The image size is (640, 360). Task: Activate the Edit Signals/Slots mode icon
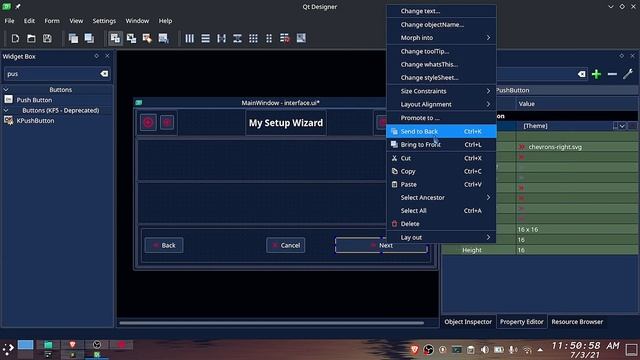pos(131,38)
